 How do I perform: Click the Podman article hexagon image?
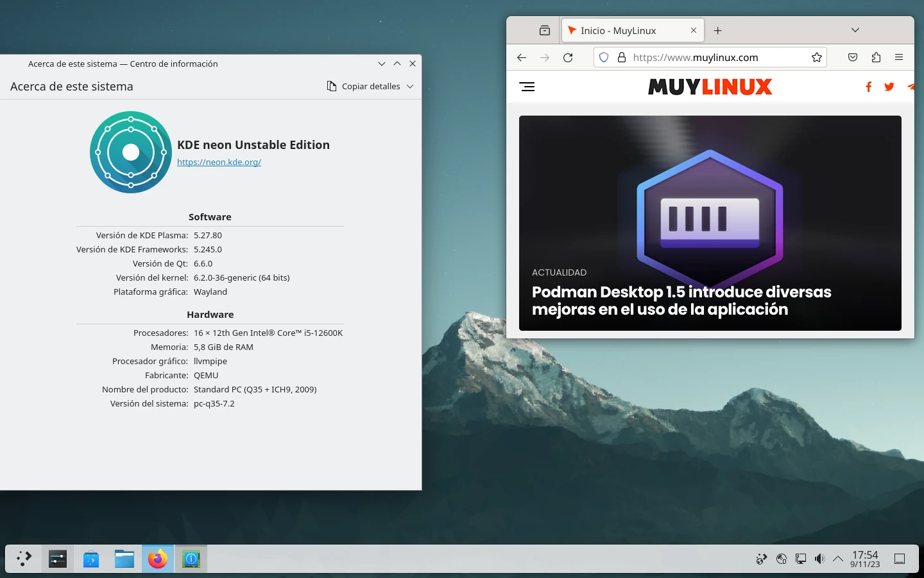tap(710, 218)
